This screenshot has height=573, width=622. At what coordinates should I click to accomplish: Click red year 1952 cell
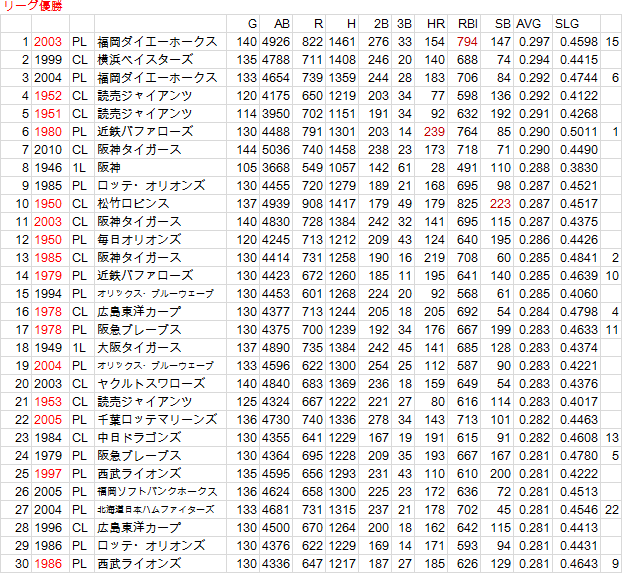48,96
